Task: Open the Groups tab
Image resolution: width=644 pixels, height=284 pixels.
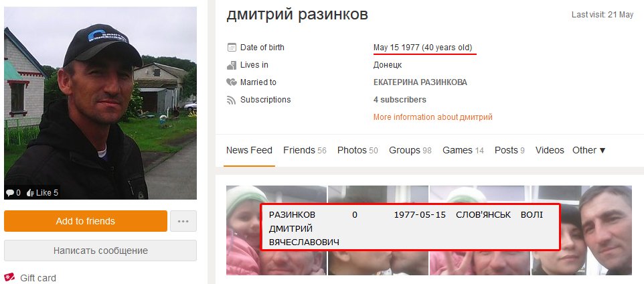Action: click(x=410, y=151)
